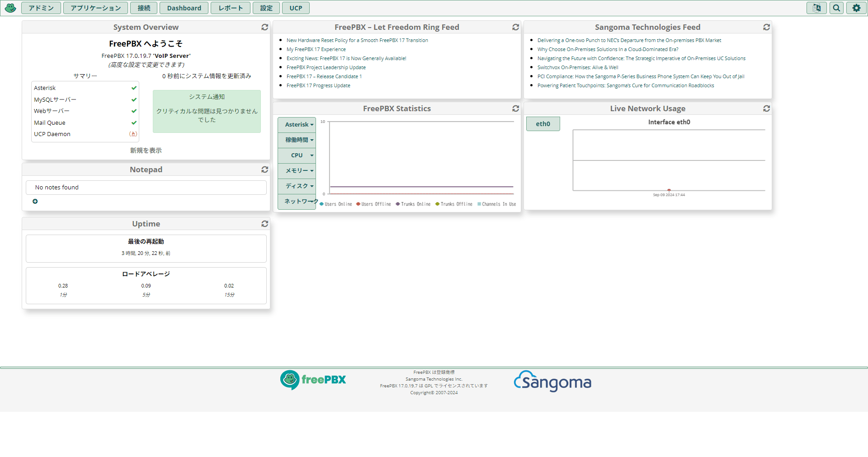The image size is (868, 457).
Task: Add a new note with plus icon
Action: tap(35, 202)
